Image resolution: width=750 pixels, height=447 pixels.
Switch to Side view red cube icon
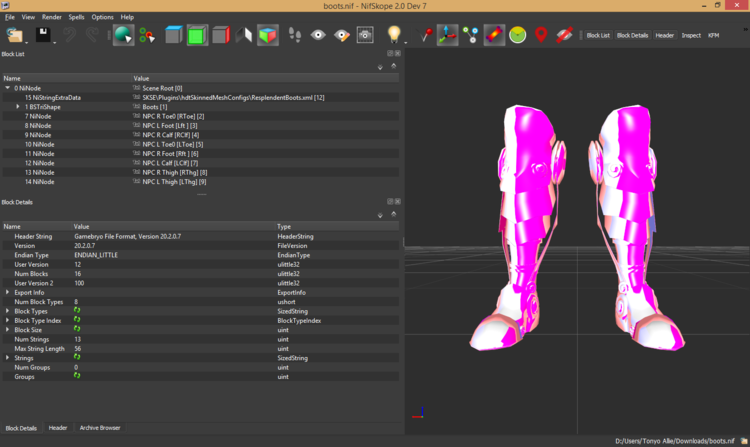(221, 35)
